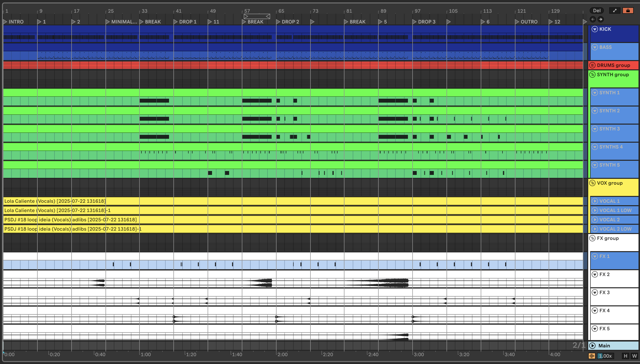Fold the SYNTH group track
The image size is (640, 364).
[x=592, y=75]
